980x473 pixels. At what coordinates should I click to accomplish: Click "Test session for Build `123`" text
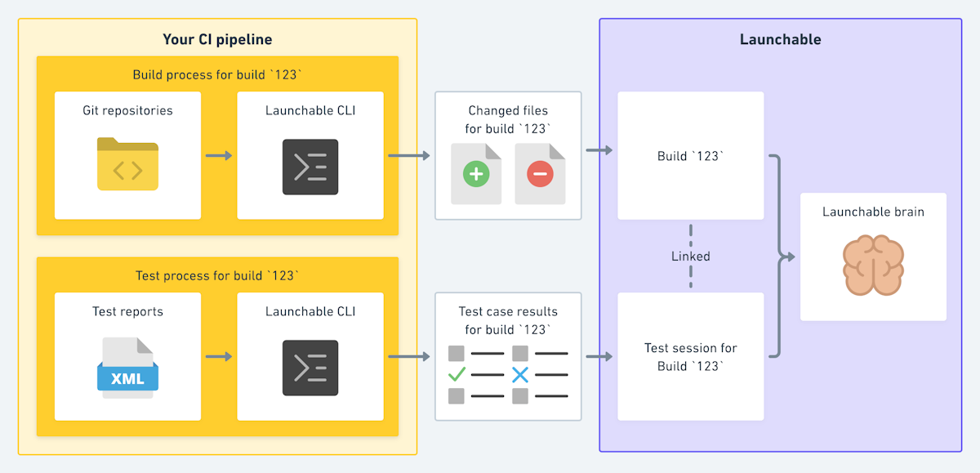690,357
